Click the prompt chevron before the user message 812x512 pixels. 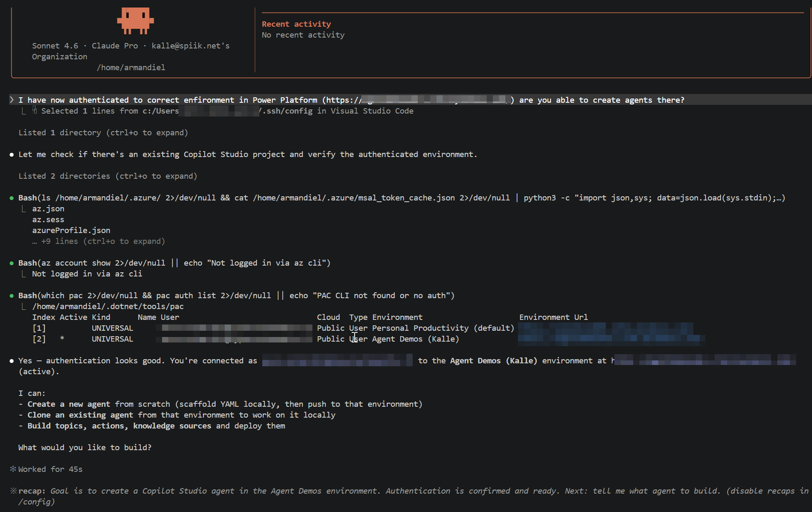pos(12,100)
